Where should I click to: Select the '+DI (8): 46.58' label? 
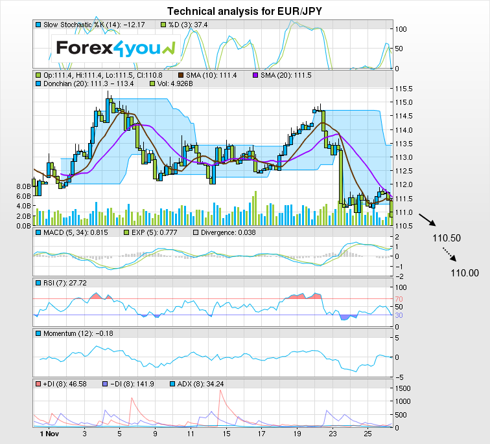point(65,384)
